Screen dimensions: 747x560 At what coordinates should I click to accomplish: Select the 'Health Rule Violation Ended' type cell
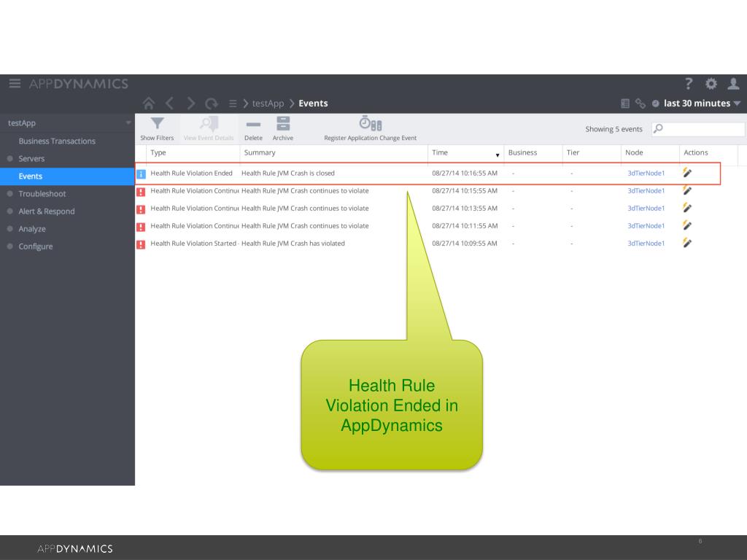(x=192, y=174)
